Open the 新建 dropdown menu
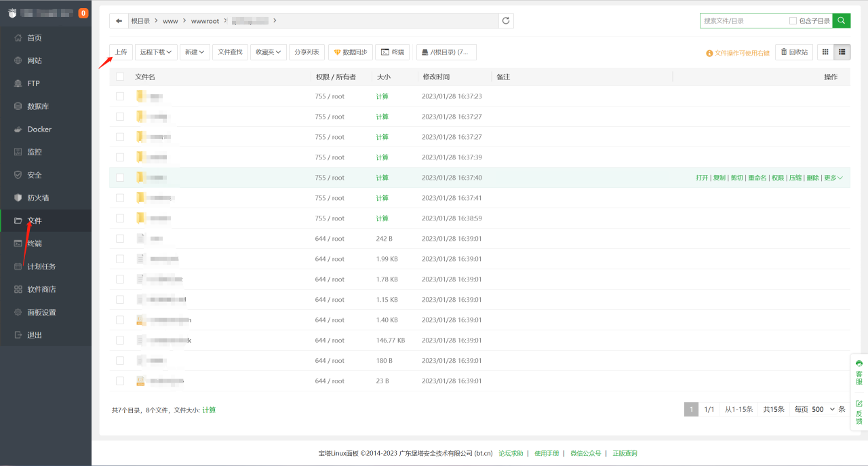Image resolution: width=868 pixels, height=466 pixels. coord(195,52)
